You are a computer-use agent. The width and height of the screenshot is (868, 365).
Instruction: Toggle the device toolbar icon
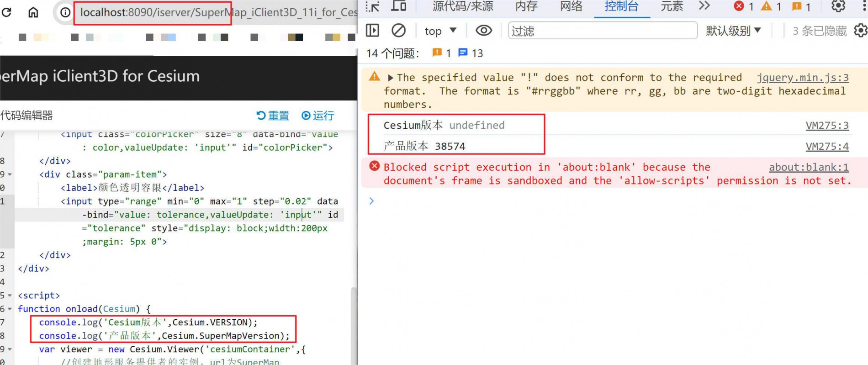click(399, 6)
